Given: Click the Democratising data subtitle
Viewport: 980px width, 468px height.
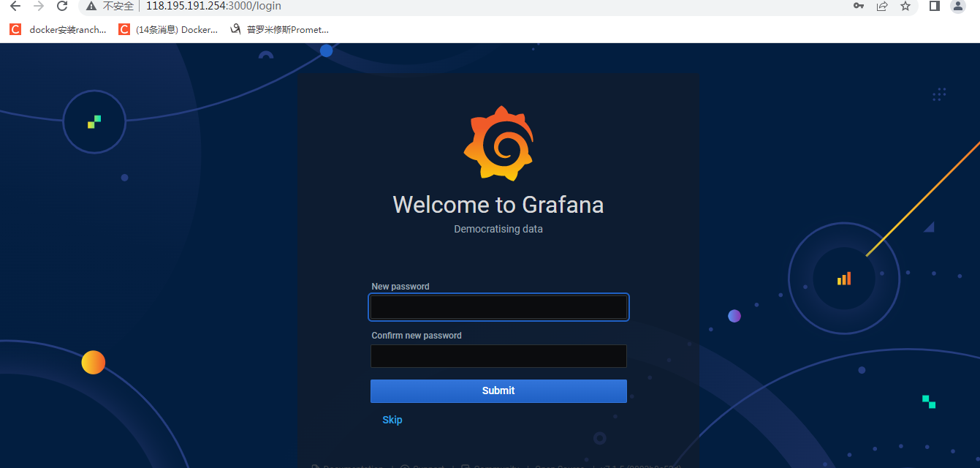Looking at the screenshot, I should [498, 229].
